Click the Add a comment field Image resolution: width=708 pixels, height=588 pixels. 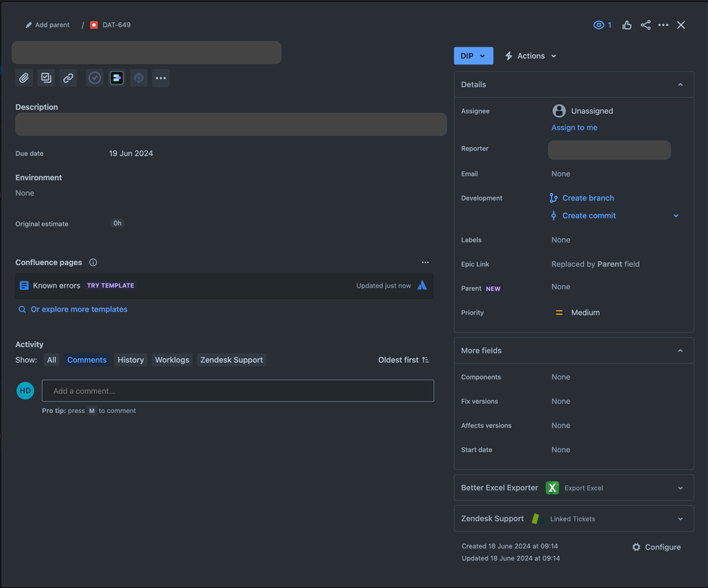click(238, 391)
